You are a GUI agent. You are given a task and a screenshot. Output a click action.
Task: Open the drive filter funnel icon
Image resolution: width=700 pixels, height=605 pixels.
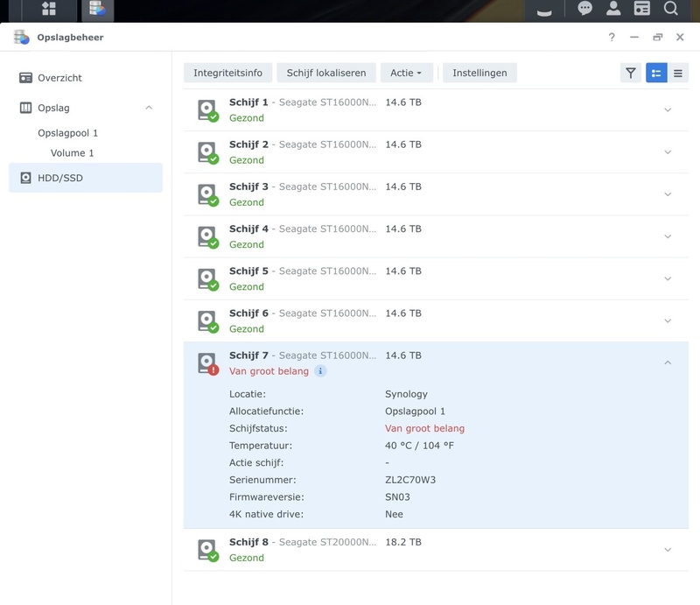[630, 73]
